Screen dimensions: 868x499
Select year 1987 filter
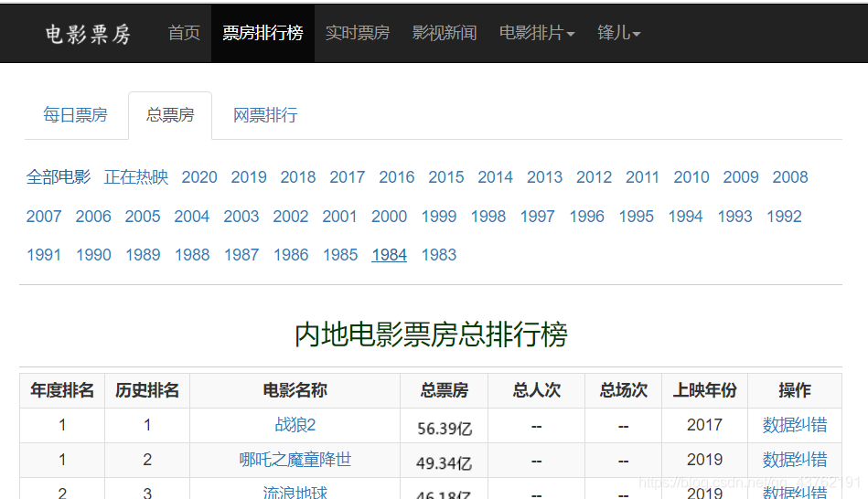click(241, 255)
